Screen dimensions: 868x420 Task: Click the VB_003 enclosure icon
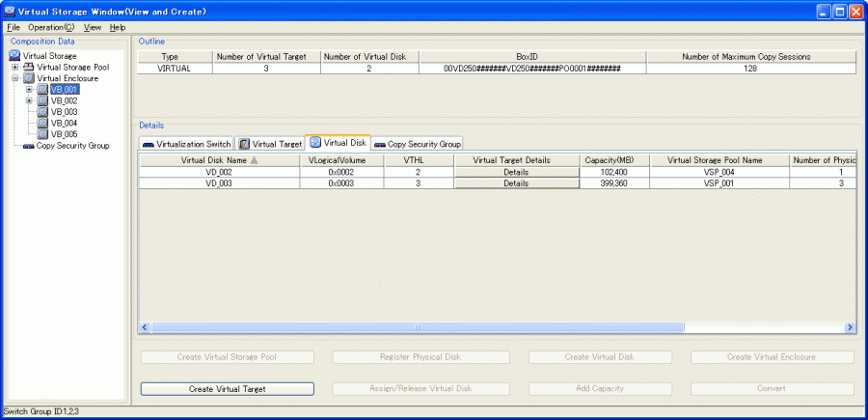[42, 112]
